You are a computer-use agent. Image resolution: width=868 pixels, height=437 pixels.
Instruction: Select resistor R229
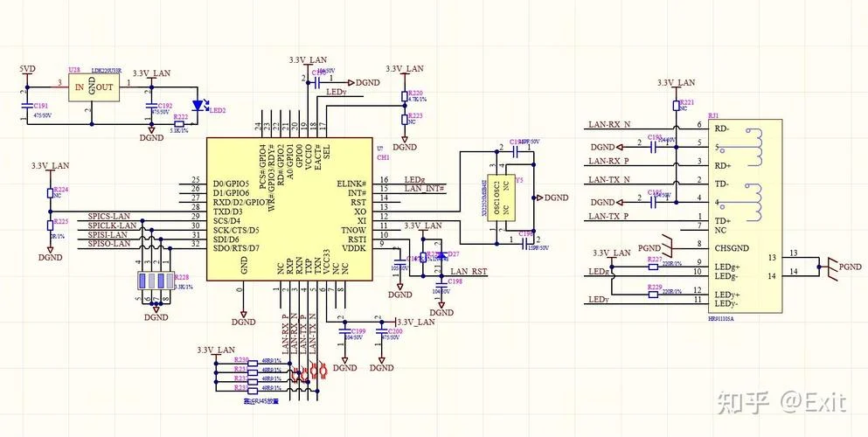(653, 295)
